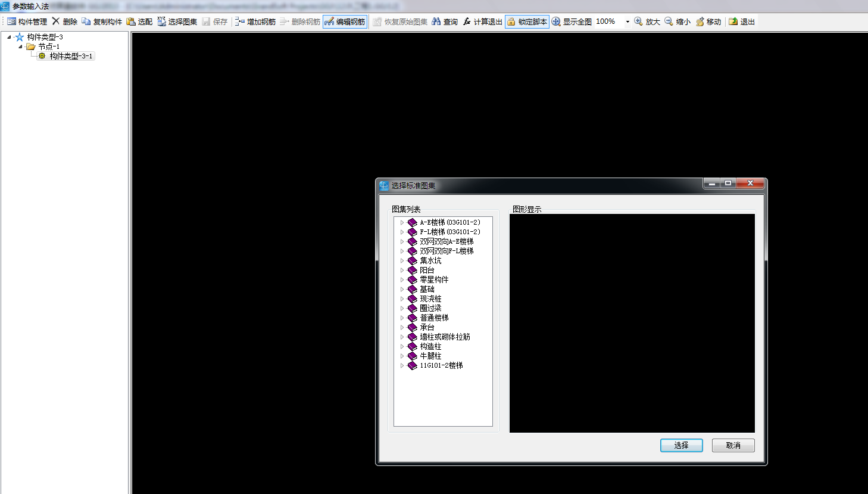Click the 取消 button in dialog
868x494 pixels.
pyautogui.click(x=733, y=445)
